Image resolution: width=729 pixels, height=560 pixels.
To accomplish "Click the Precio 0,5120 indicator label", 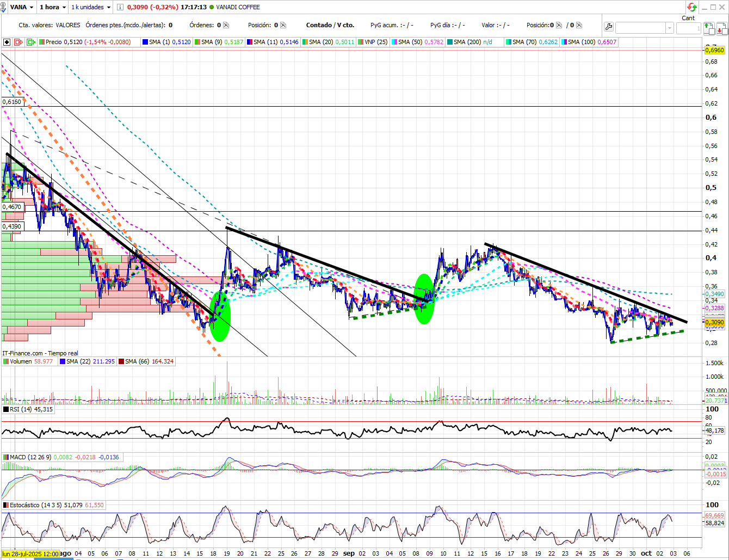I will (88, 42).
